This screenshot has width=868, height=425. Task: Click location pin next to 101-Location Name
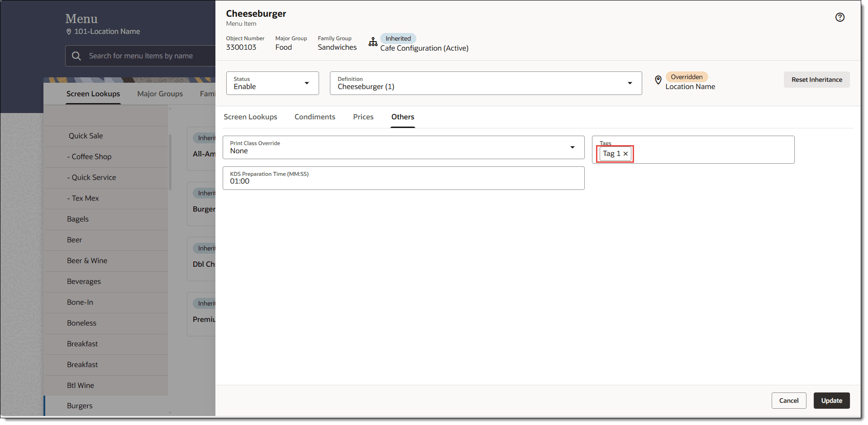pos(69,32)
